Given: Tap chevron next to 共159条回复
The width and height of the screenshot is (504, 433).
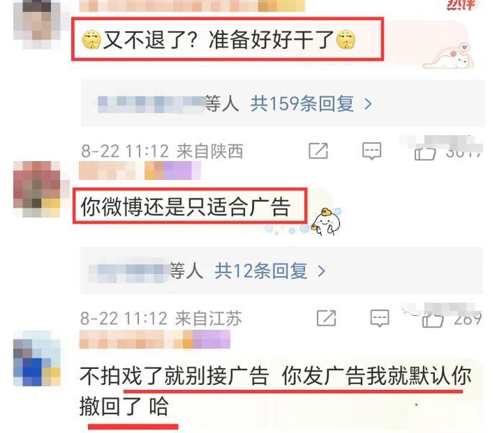Looking at the screenshot, I should pos(368,104).
